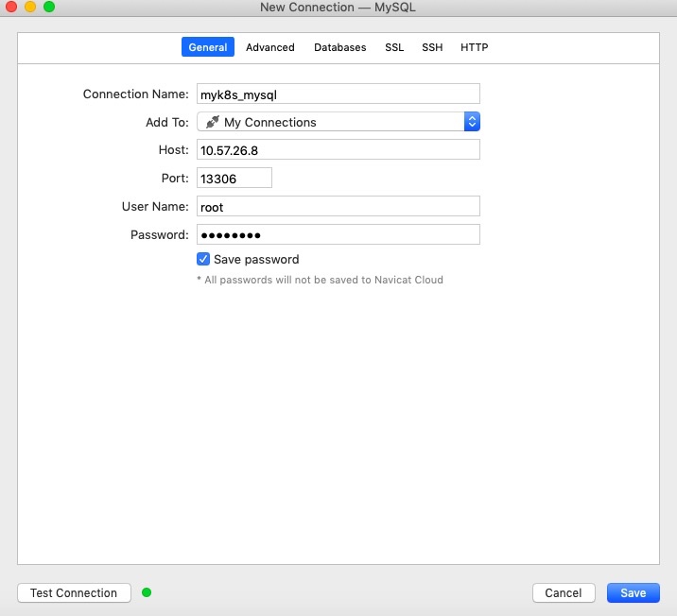This screenshot has width=677, height=616.
Task: Click the Navicat Cloud password notice text
Action: (x=320, y=280)
